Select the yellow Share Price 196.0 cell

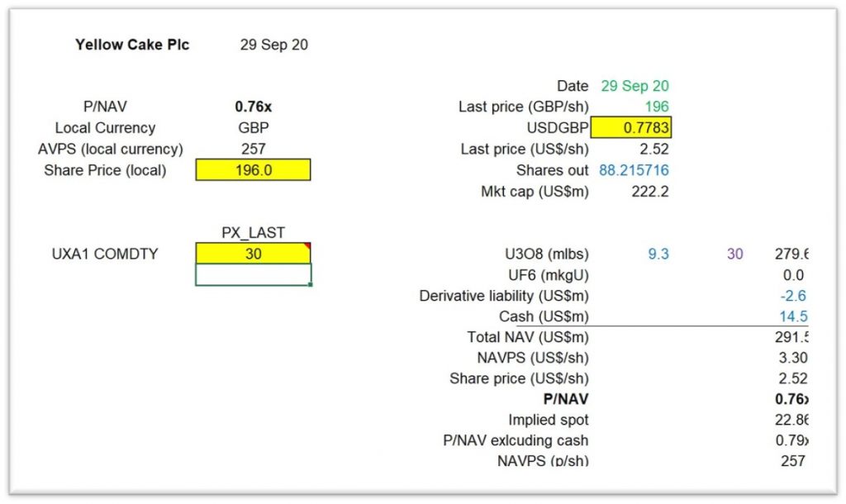tap(253, 170)
